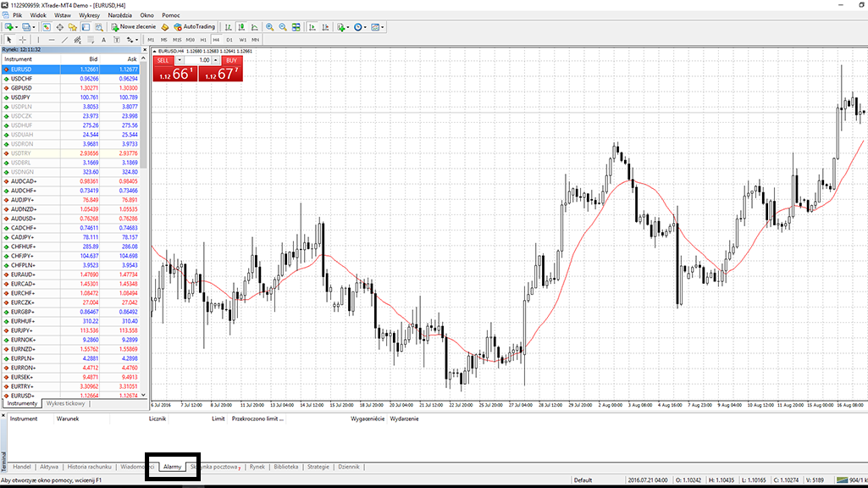Choose the horizontal line drawing tool
Screen dimensions: 868x488
click(x=52, y=40)
